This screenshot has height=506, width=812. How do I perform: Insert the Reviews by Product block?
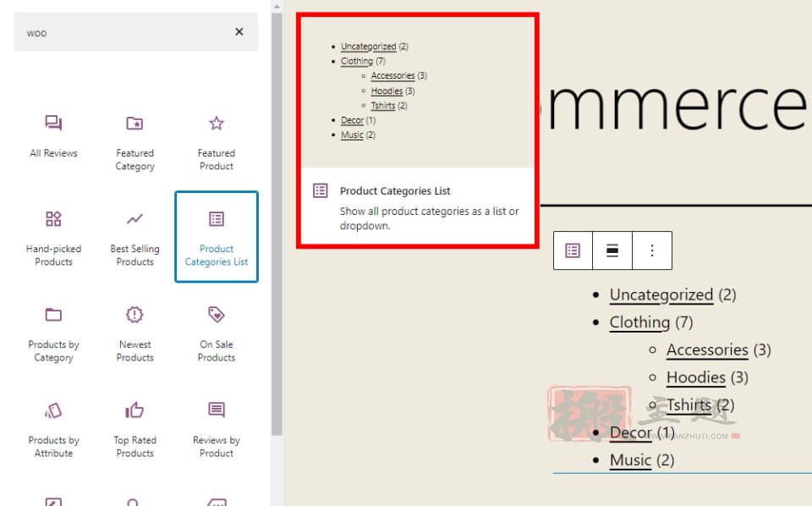point(216,429)
